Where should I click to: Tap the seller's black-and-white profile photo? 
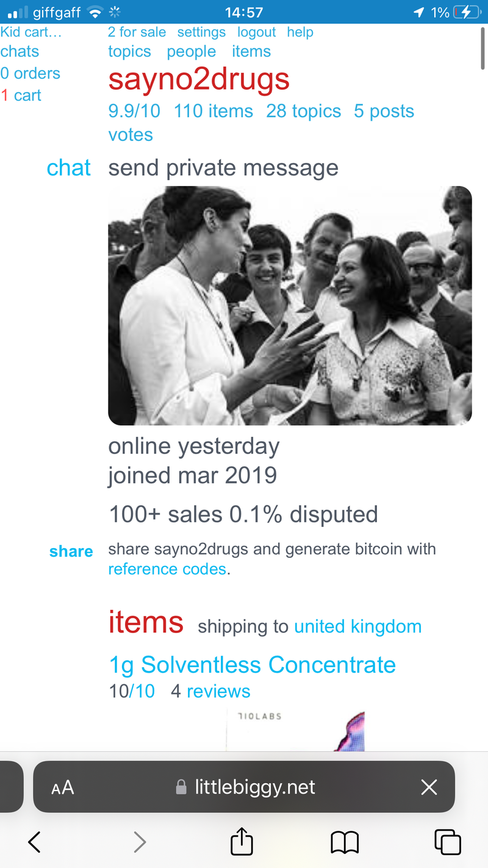[290, 305]
